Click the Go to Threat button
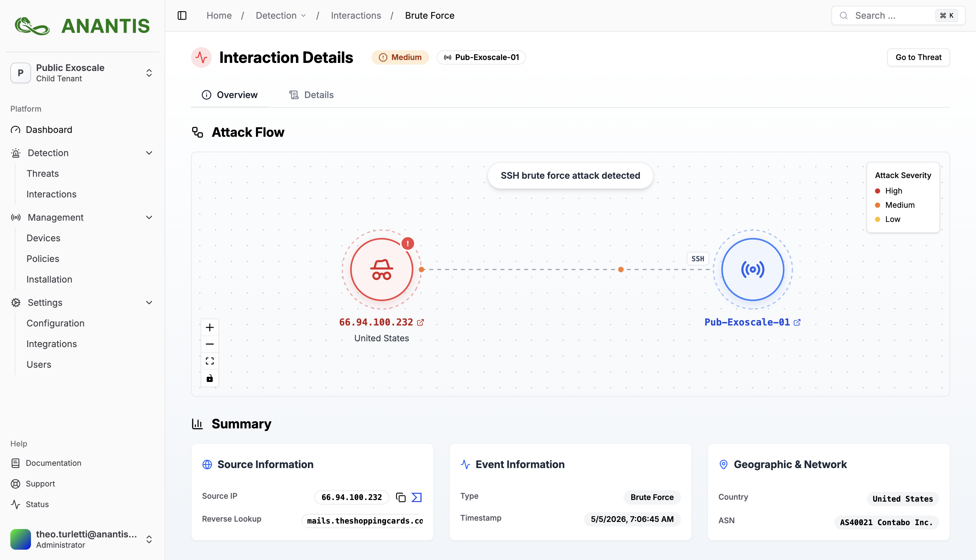The height and width of the screenshot is (560, 976). click(919, 57)
